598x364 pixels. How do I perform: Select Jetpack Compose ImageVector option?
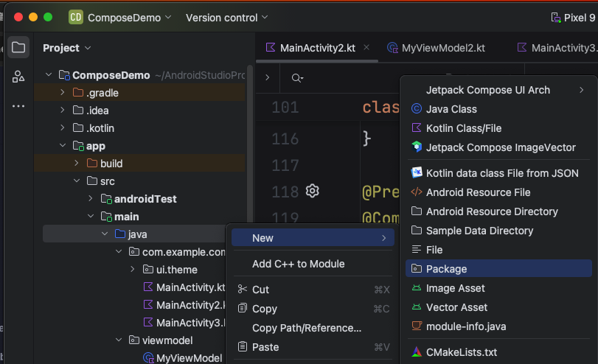coord(500,147)
